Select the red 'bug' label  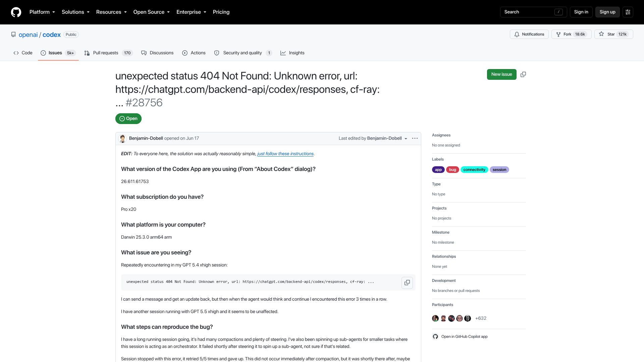(452, 170)
